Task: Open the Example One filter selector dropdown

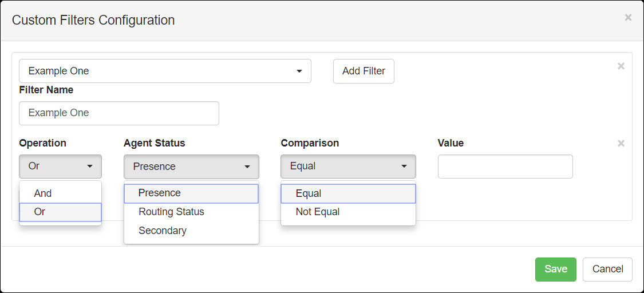Action: (x=165, y=71)
